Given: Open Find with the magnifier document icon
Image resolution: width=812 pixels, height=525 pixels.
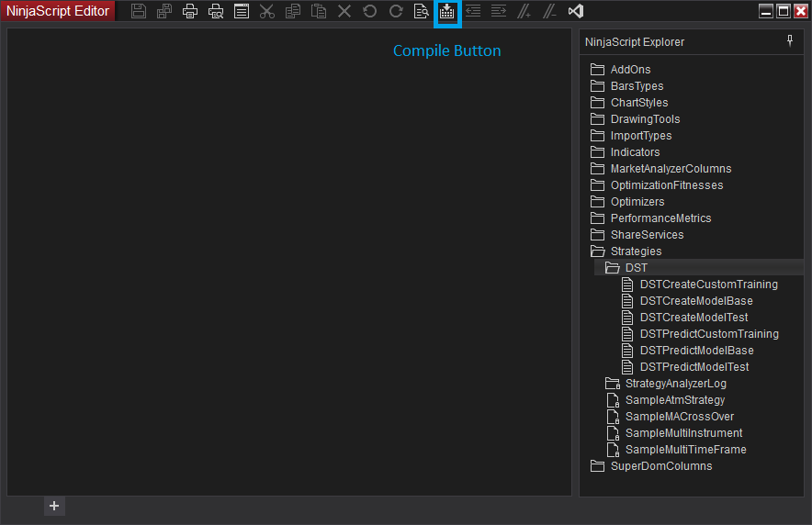Looking at the screenshot, I should tap(422, 11).
